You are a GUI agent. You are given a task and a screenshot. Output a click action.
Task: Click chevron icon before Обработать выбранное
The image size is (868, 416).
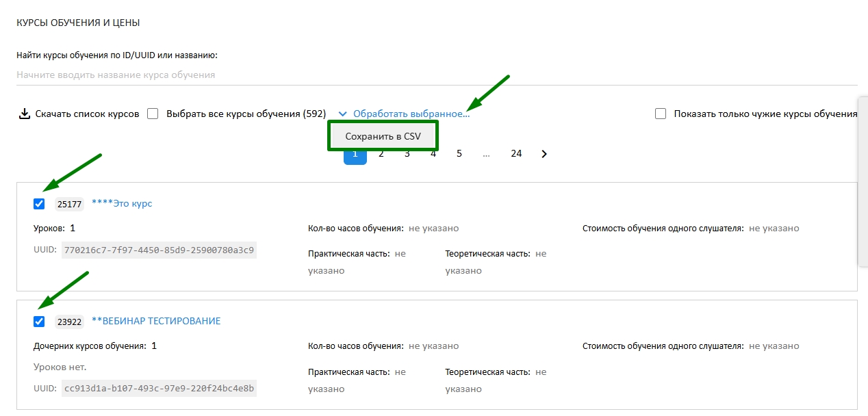tap(343, 114)
